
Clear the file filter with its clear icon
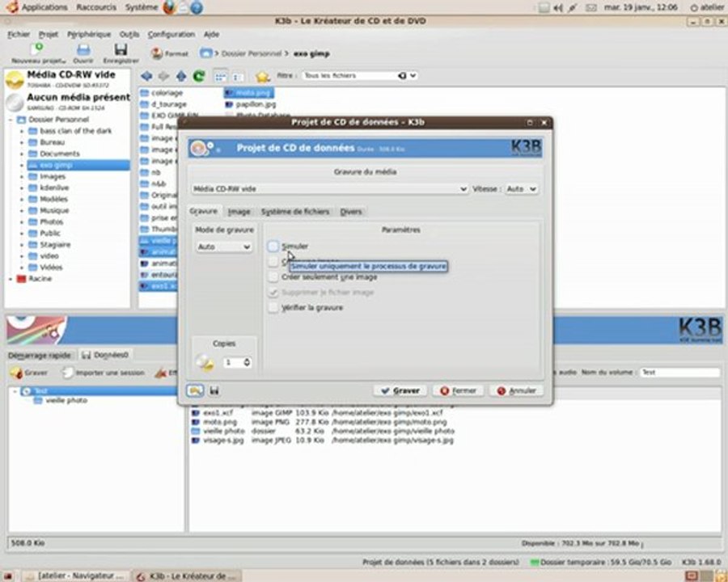coord(402,75)
